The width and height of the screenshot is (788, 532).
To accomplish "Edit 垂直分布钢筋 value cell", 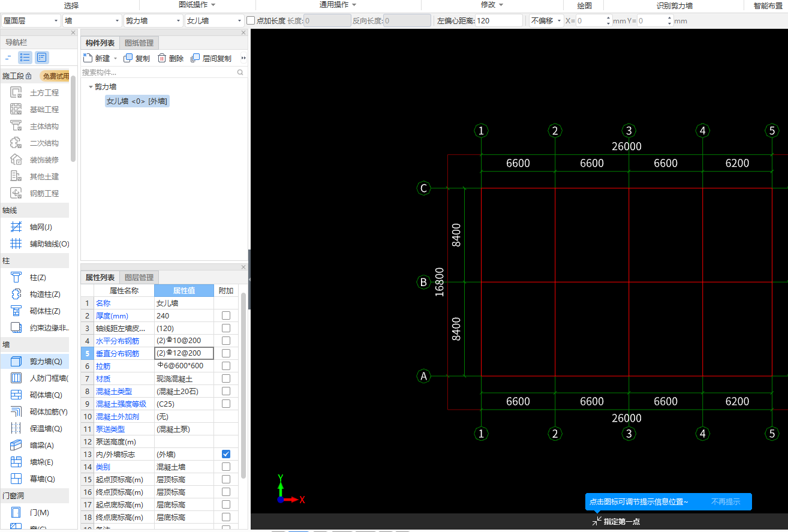I will click(184, 353).
